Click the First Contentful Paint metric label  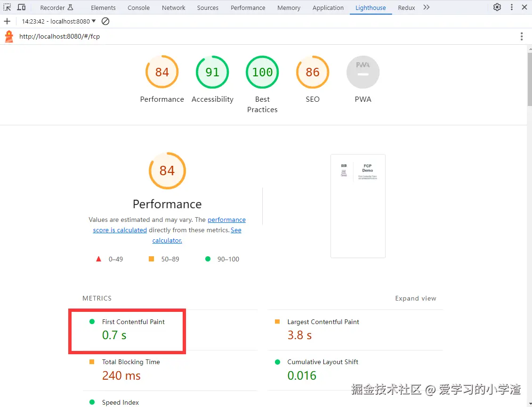coord(133,322)
